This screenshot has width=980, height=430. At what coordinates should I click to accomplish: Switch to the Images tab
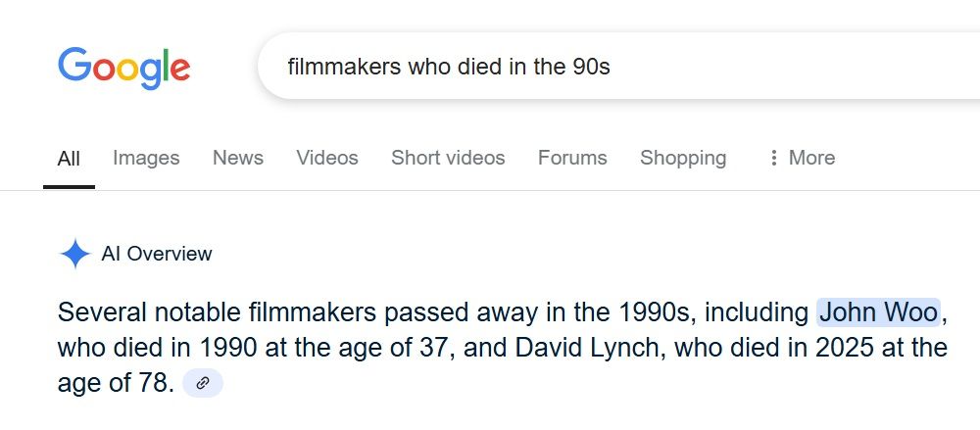[146, 158]
